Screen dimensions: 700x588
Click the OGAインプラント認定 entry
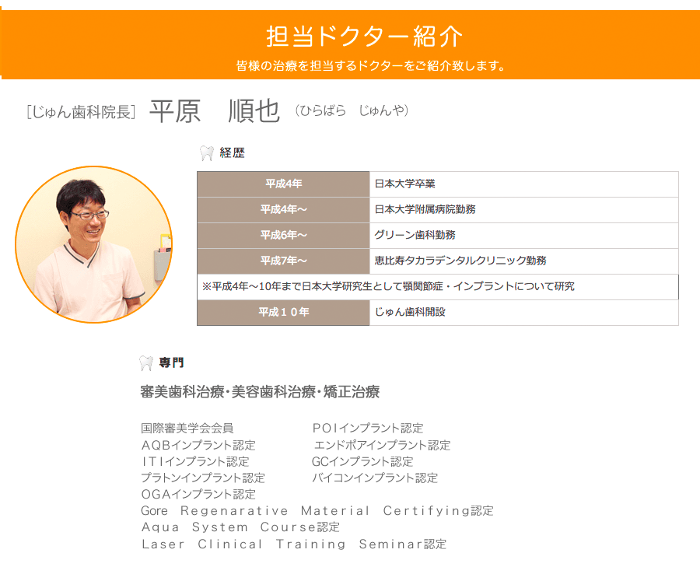click(x=198, y=495)
